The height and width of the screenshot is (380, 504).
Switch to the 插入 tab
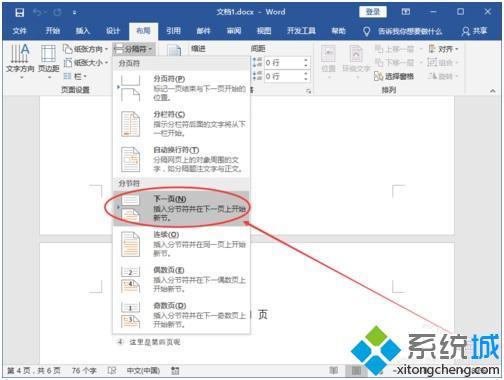click(83, 31)
